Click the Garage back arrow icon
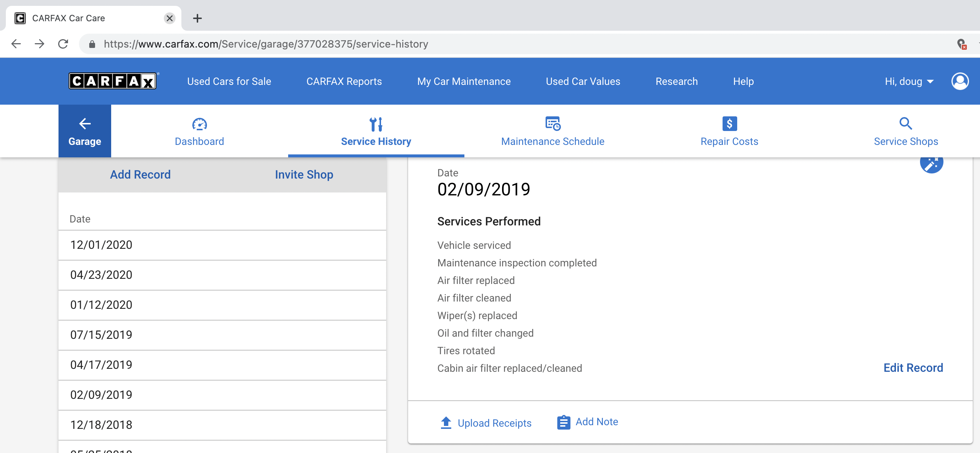The height and width of the screenshot is (453, 980). pos(84,123)
